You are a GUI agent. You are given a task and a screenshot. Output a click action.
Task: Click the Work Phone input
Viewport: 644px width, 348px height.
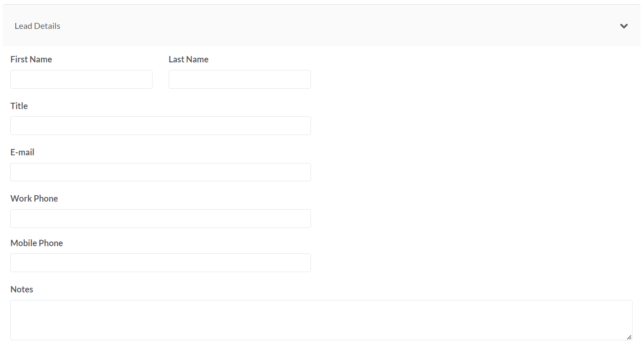(160, 219)
